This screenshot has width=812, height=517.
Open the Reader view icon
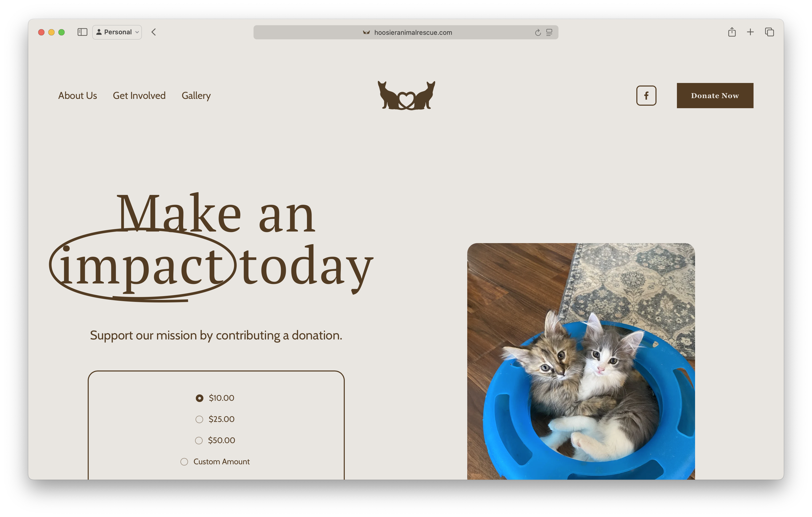549,32
